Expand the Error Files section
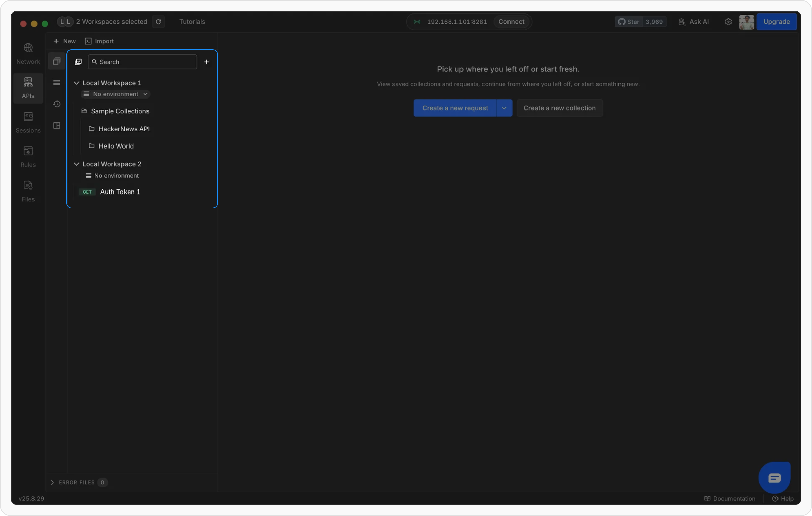 pos(52,482)
